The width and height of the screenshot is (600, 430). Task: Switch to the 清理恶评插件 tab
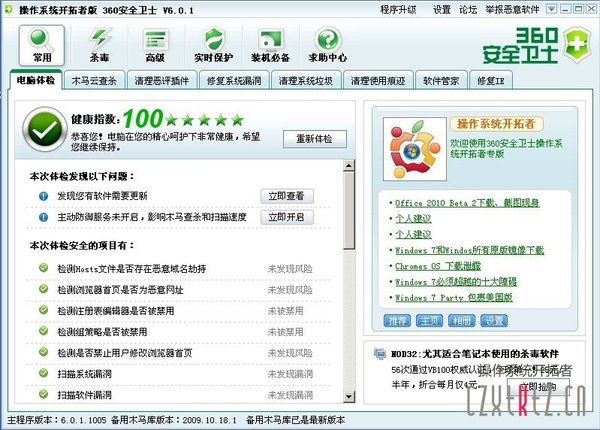coord(161,81)
